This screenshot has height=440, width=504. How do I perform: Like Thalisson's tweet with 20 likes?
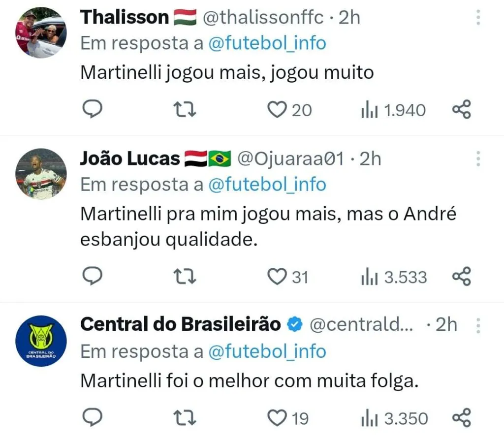click(x=277, y=110)
